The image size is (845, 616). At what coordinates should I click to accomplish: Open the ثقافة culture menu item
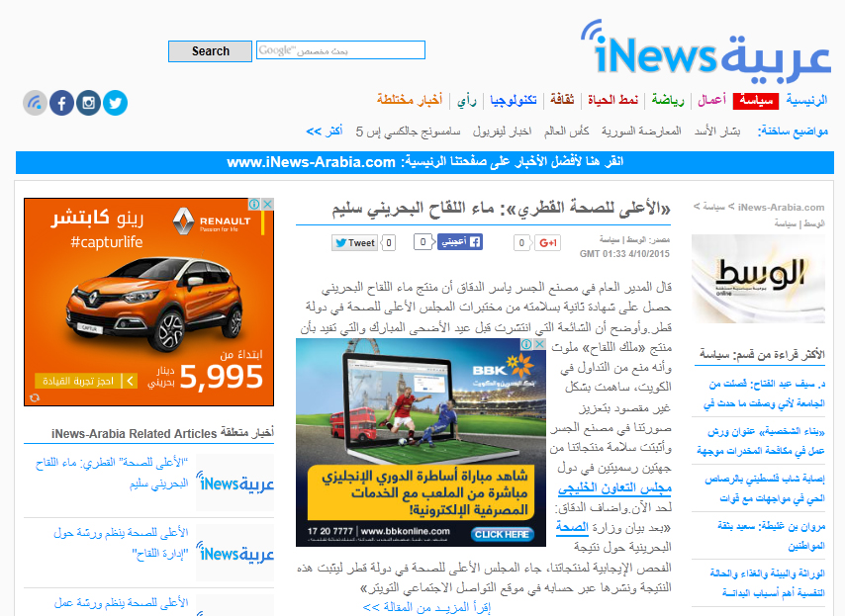click(x=563, y=100)
